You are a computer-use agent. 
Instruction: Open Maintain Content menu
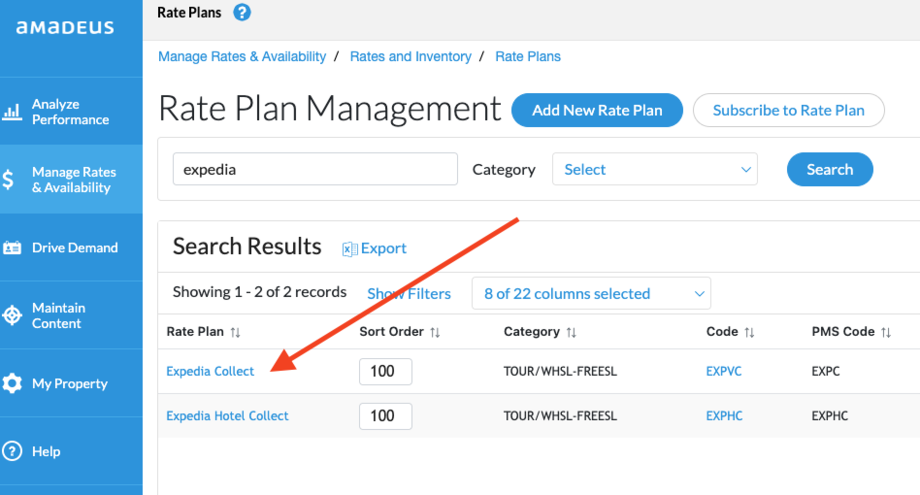coord(71,316)
